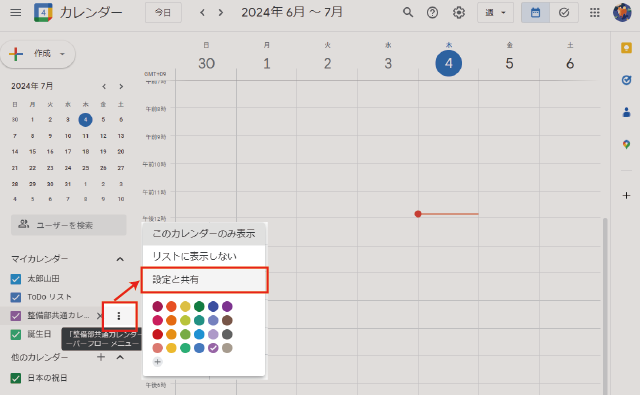Open Google Tasks in side panel
Viewport: 640px width, 395px height.
click(626, 80)
